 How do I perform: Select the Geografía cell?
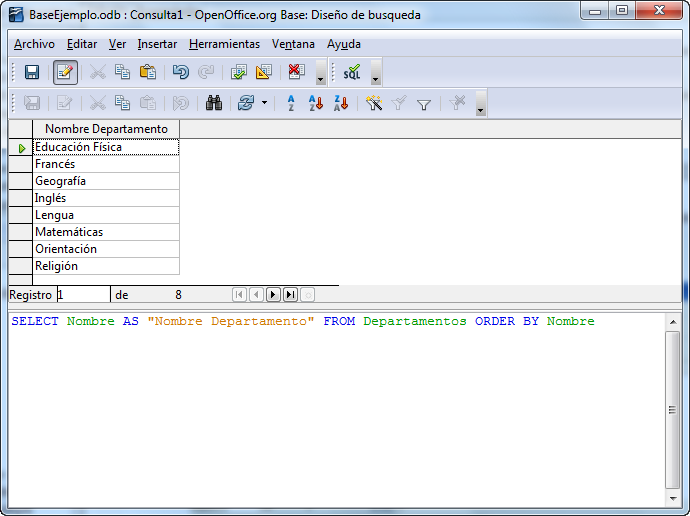pos(106,181)
